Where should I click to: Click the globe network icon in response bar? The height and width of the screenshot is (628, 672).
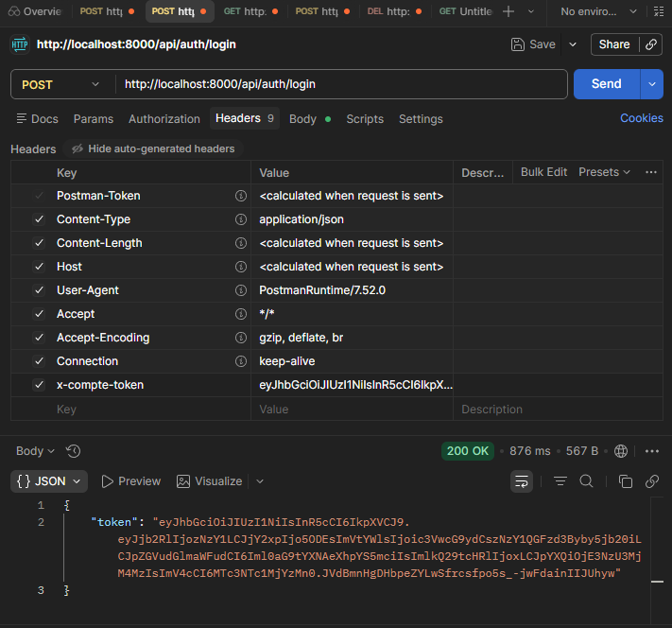point(621,451)
